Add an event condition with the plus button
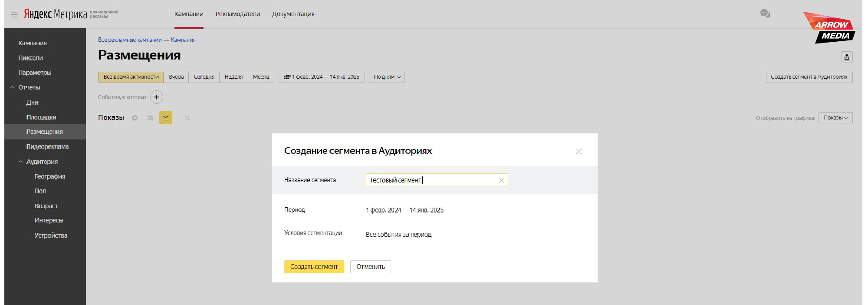868x305 pixels. pos(157,97)
